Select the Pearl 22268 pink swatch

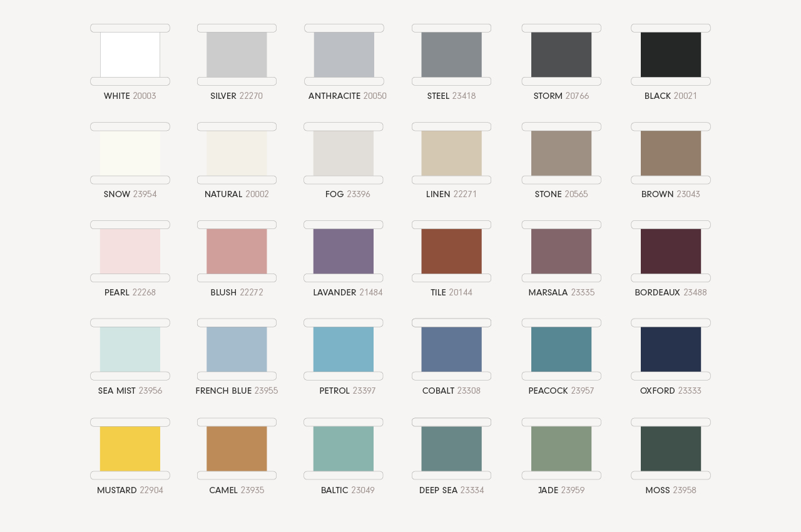point(130,252)
